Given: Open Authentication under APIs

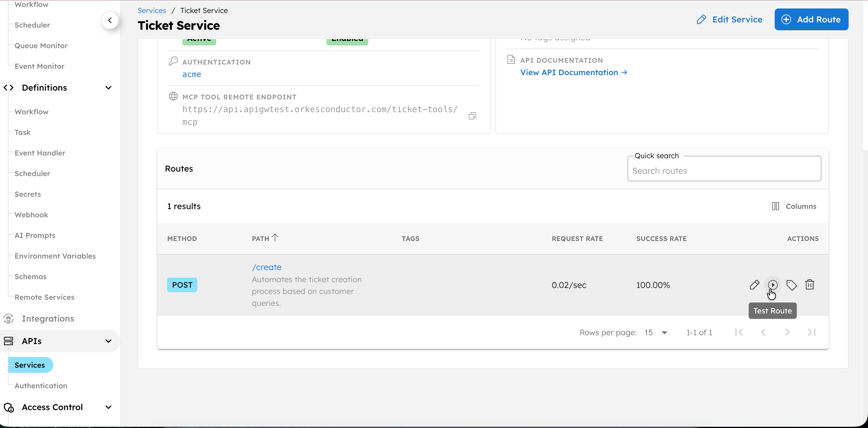Looking at the screenshot, I should tap(41, 386).
